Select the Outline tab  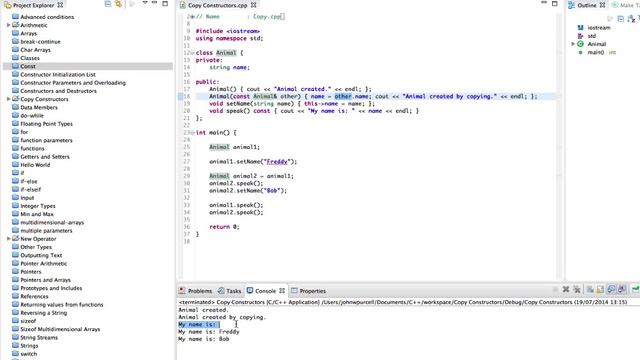587,5
